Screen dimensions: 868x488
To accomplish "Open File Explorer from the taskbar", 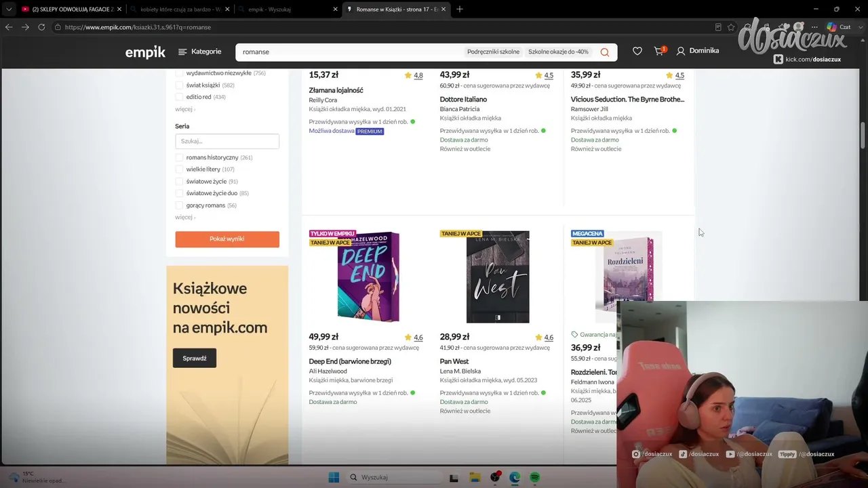I will click(x=475, y=478).
